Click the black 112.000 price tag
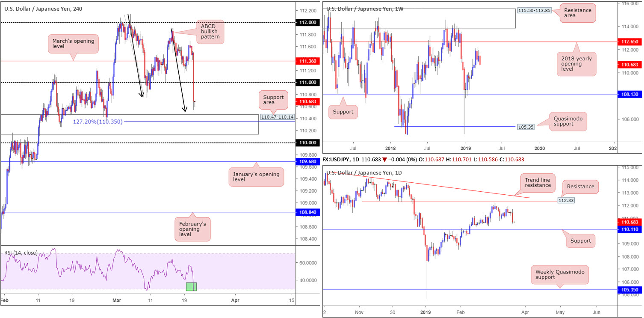The width and height of the screenshot is (644, 318). (x=308, y=22)
